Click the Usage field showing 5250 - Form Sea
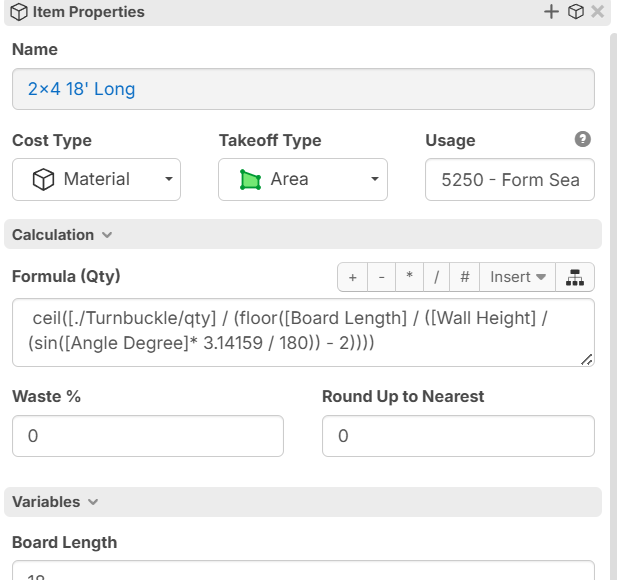The image size is (617, 580). pyautogui.click(x=510, y=179)
